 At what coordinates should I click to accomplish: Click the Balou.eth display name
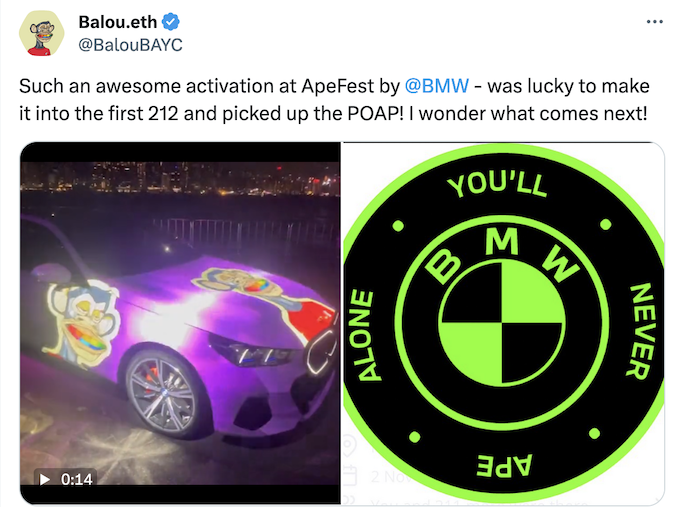click(117, 22)
